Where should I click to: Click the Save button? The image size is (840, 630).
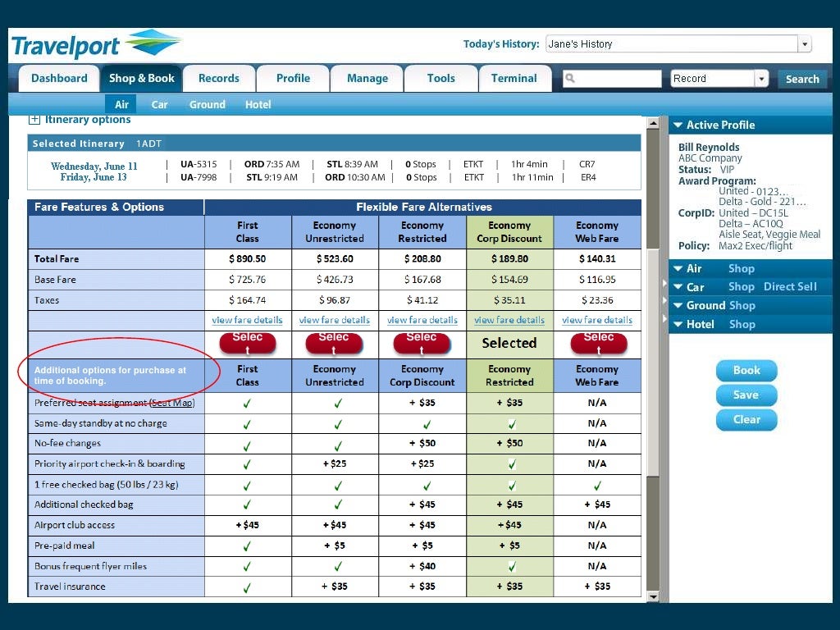pos(746,395)
